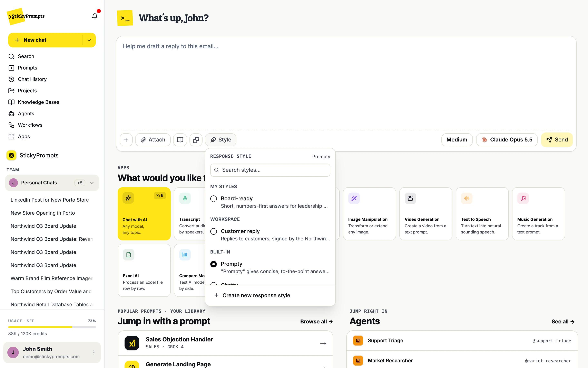
Task: Click the Sales Objection Handler prompt icon
Action: coord(132,343)
